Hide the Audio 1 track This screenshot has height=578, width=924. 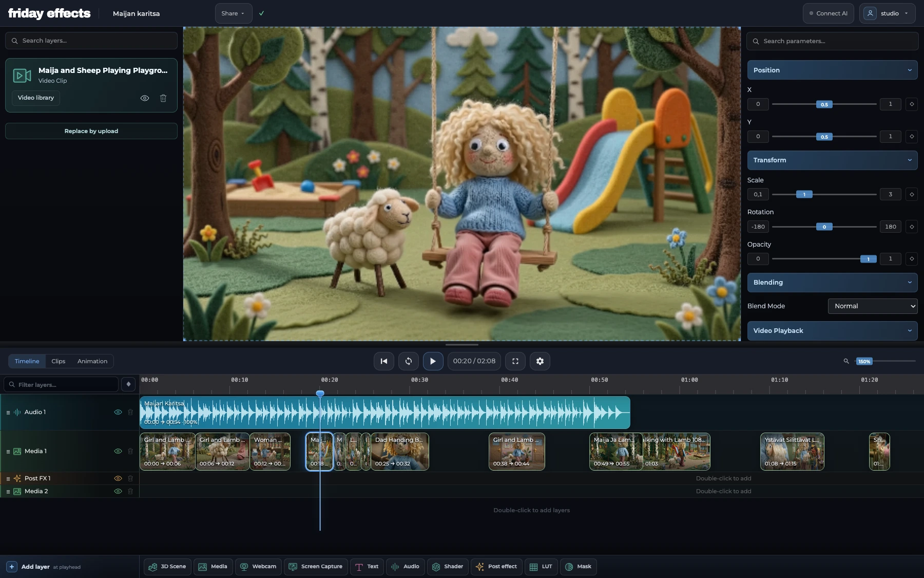point(118,412)
